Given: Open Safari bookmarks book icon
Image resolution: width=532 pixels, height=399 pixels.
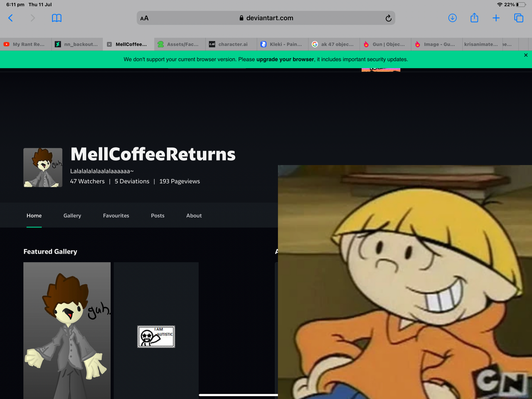Looking at the screenshot, I should point(57,18).
